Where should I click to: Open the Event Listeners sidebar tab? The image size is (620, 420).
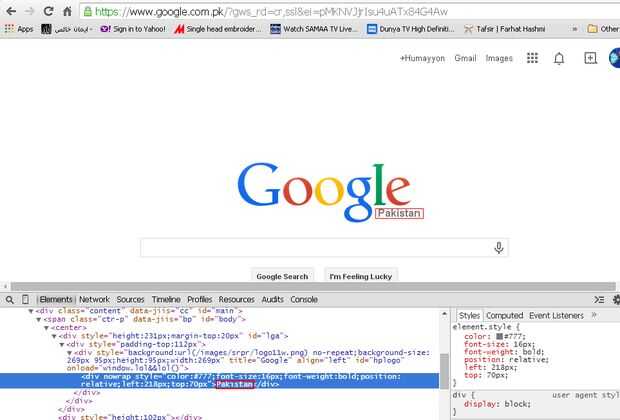[x=556, y=316]
